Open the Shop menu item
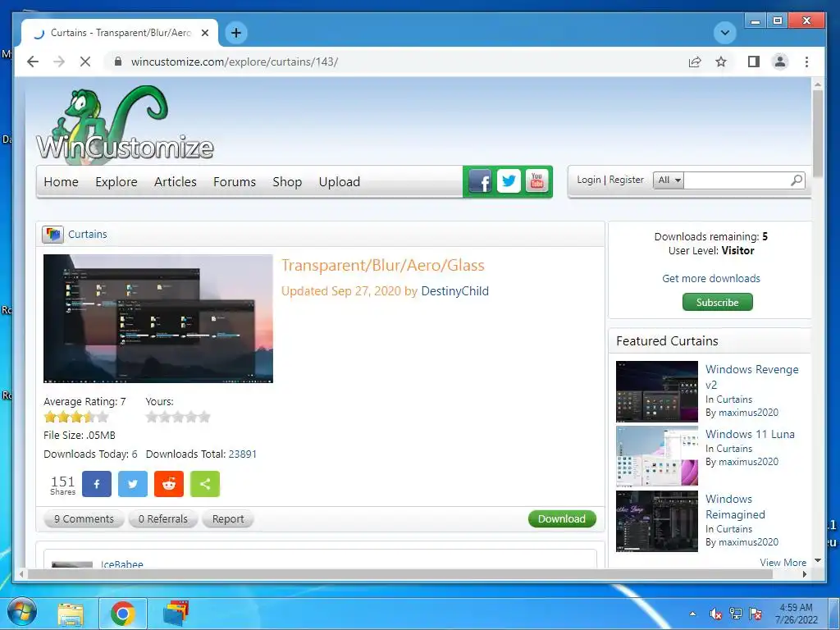The width and height of the screenshot is (840, 630). [287, 181]
